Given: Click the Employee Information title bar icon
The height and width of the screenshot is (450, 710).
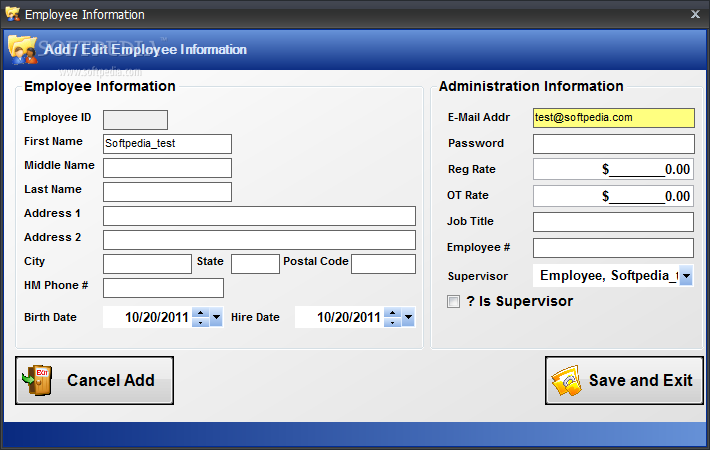Looking at the screenshot, I should [x=12, y=14].
